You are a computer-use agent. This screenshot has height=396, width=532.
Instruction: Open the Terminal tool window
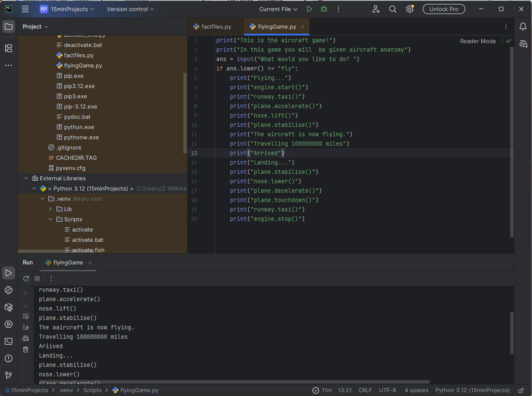9,341
